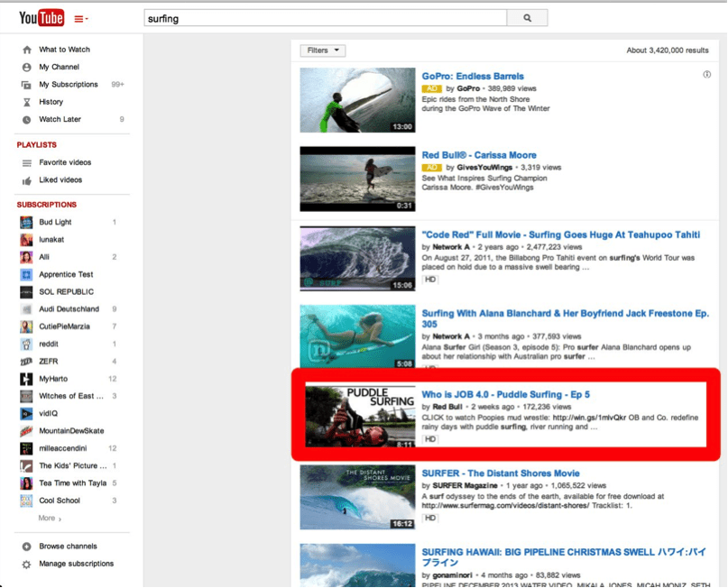Click Code Red Teahupoo wave thumbnail
728x588 pixels.
pos(357,259)
